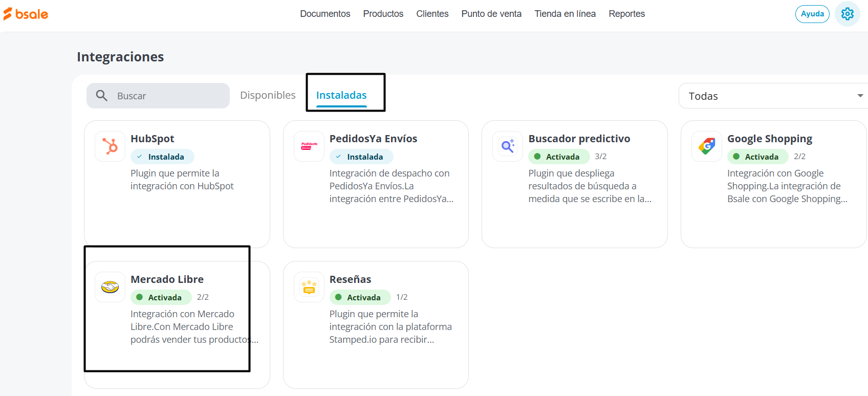
Task: Open the Google Shopping title
Action: tap(770, 139)
